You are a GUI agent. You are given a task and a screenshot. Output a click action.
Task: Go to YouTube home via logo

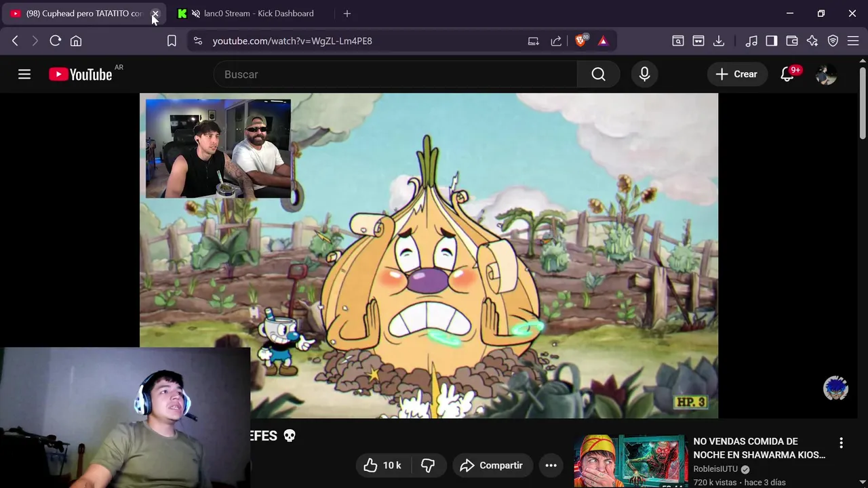click(x=81, y=75)
